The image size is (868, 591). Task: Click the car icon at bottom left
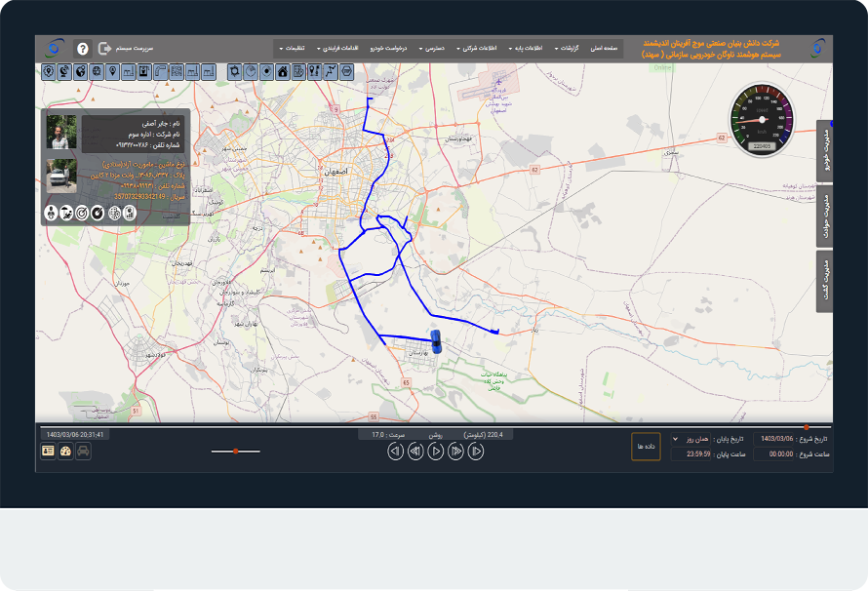[83, 451]
